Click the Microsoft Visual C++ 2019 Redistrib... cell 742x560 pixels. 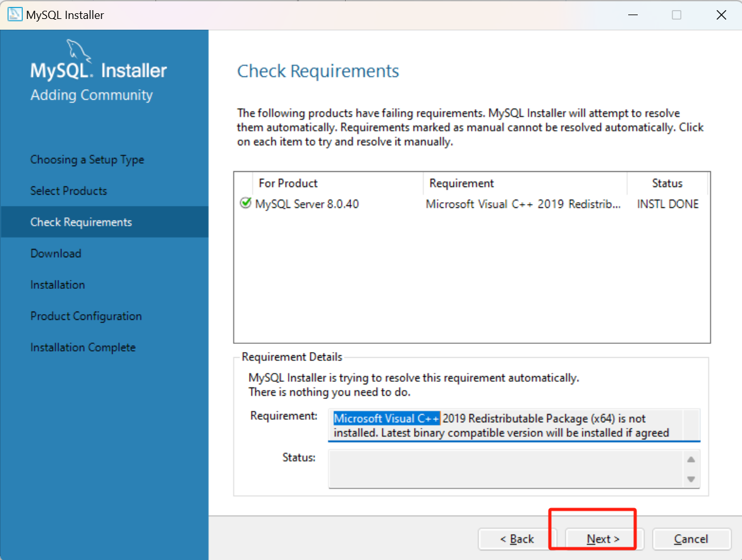523,204
